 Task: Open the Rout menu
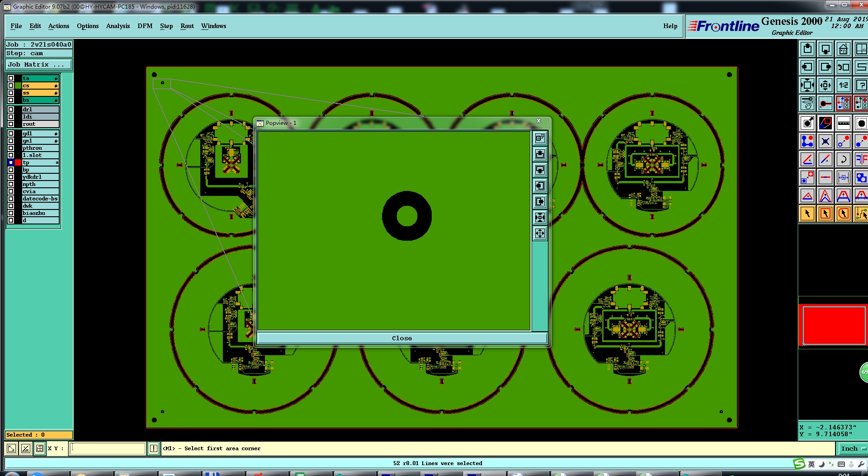pyautogui.click(x=187, y=26)
